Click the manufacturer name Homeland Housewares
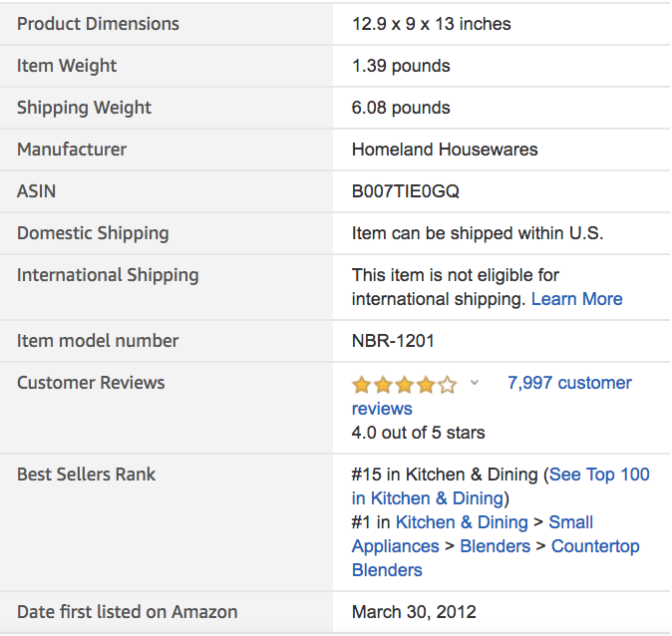The image size is (672, 636). click(x=445, y=150)
